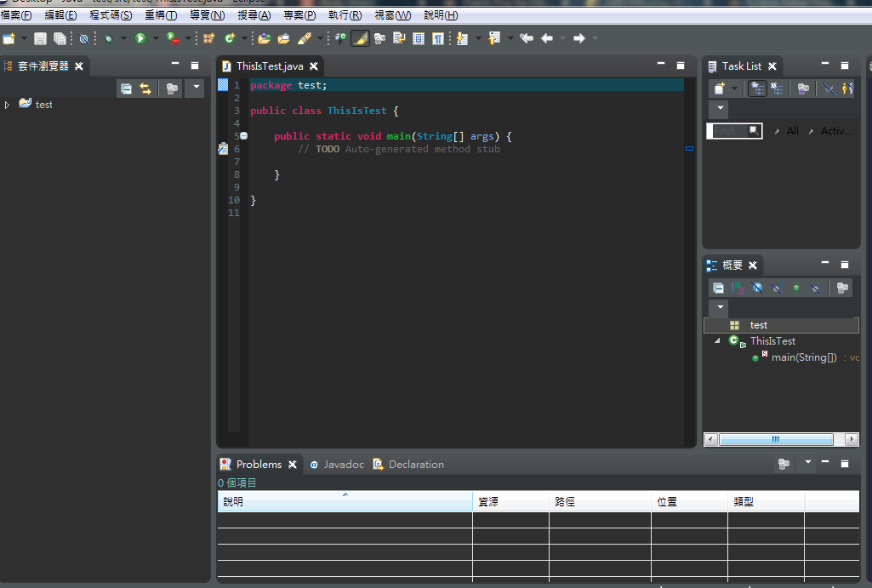Open the 執行(R) menu
The width and height of the screenshot is (872, 588).
(345, 15)
